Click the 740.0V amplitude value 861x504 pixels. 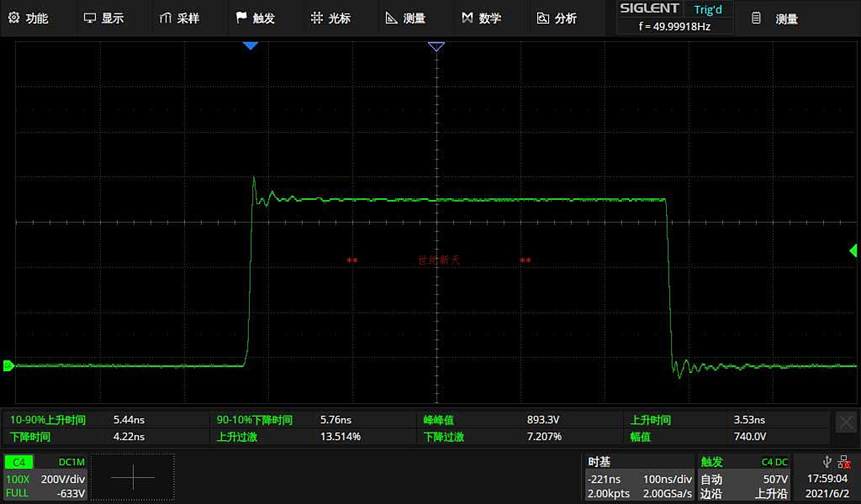(749, 437)
